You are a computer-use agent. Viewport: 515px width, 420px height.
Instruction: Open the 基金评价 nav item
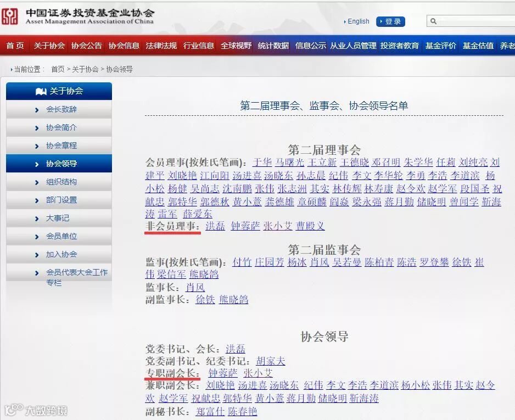coord(441,46)
